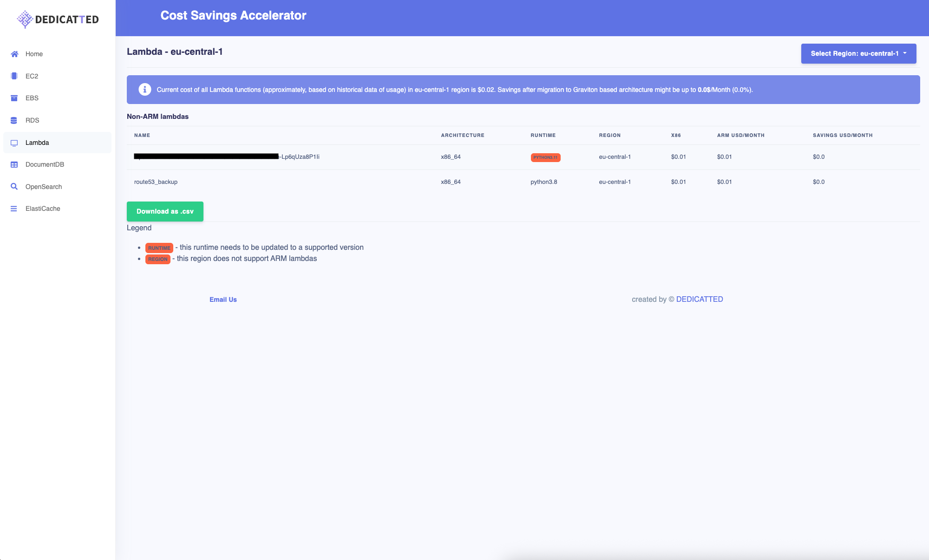Open the DocumentDB section
Image resolution: width=929 pixels, height=560 pixels.
point(57,164)
